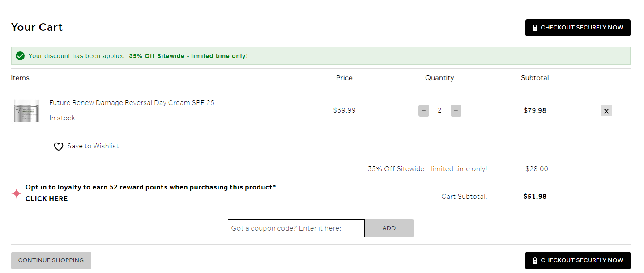
Task: Click the green discount applied checkmark icon
Action: (20, 56)
